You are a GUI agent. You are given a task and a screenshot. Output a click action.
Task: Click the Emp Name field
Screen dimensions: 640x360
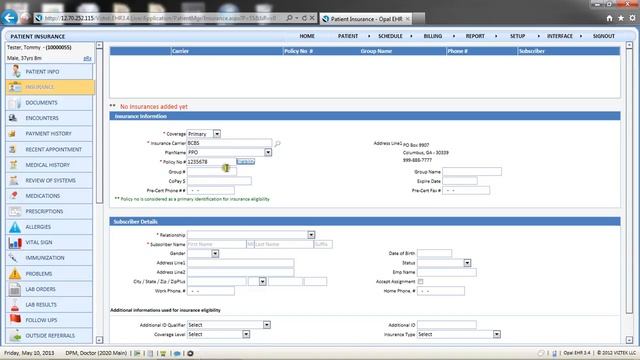point(447,272)
